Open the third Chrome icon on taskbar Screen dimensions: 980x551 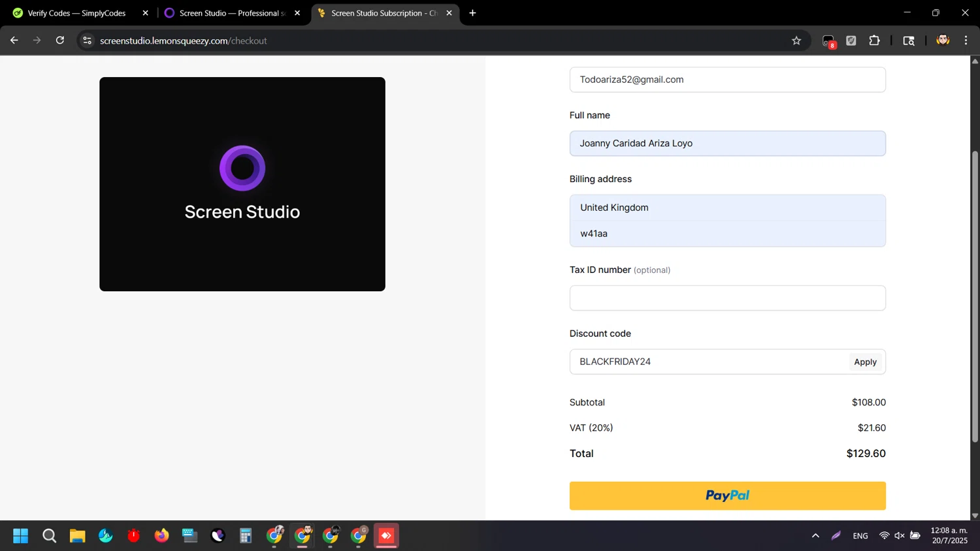tap(331, 536)
